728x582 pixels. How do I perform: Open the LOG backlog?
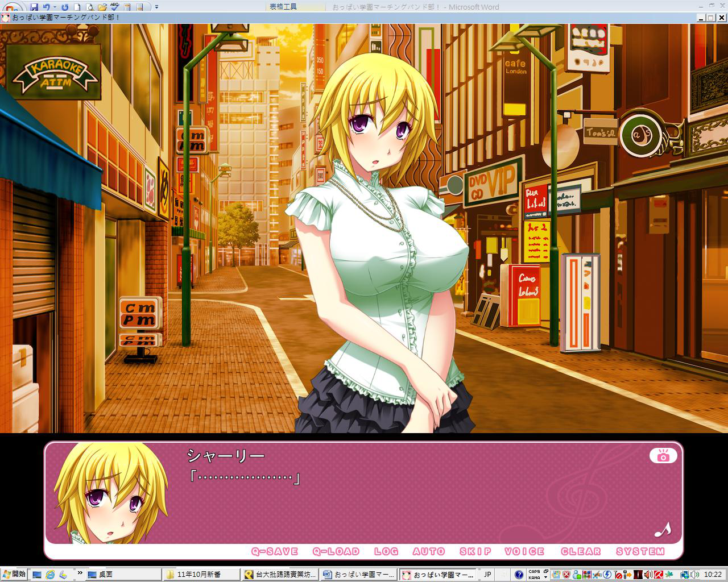point(386,551)
